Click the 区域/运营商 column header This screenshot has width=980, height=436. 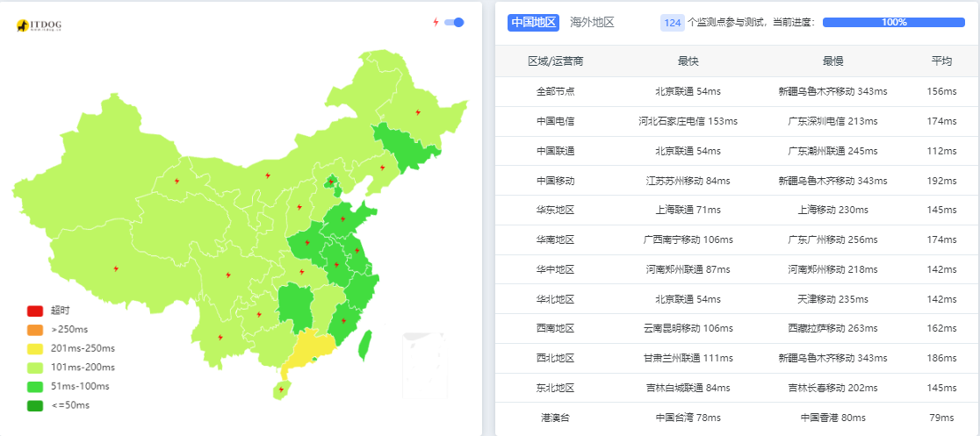tap(556, 61)
